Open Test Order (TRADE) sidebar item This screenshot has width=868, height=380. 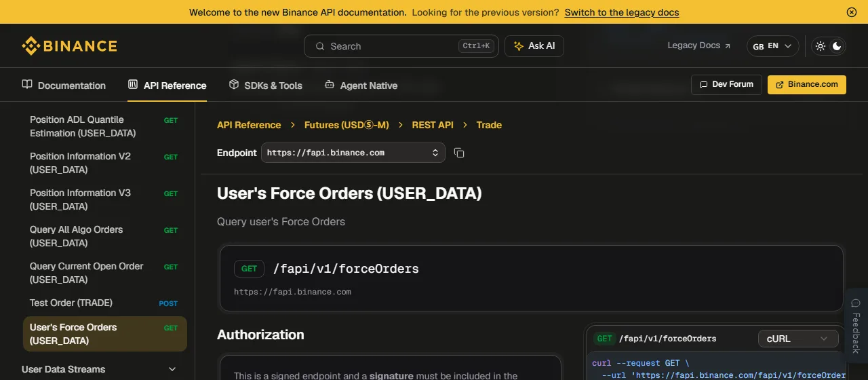pyautogui.click(x=105, y=303)
